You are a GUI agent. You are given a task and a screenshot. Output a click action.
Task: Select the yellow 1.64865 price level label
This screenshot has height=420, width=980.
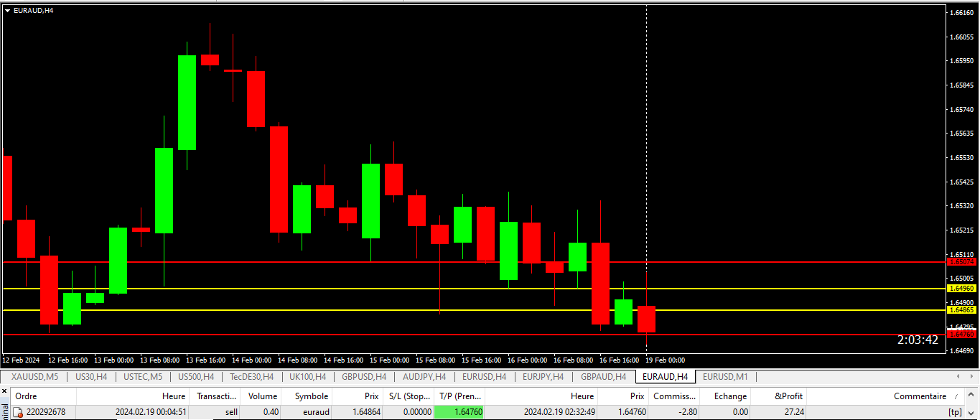click(x=961, y=310)
